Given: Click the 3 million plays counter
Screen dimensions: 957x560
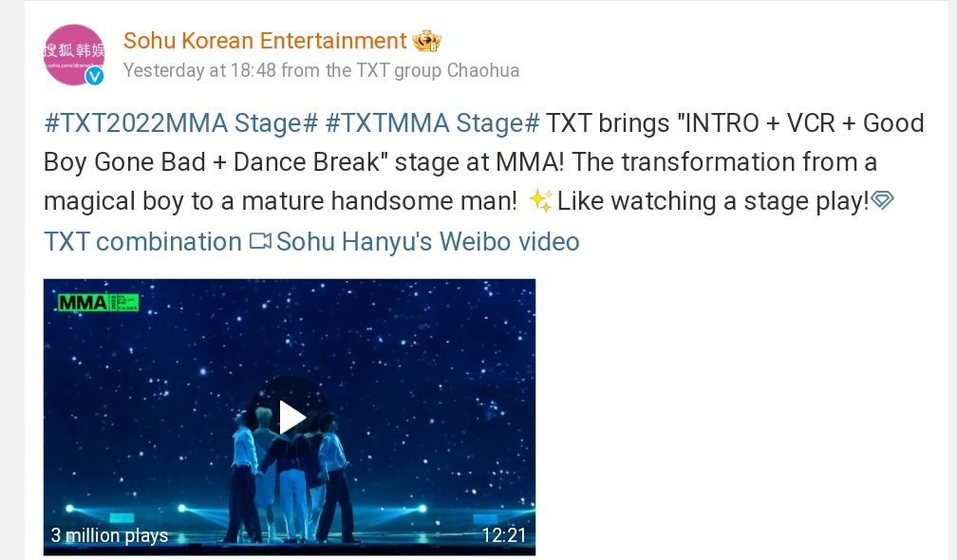Looking at the screenshot, I should pos(109,535).
